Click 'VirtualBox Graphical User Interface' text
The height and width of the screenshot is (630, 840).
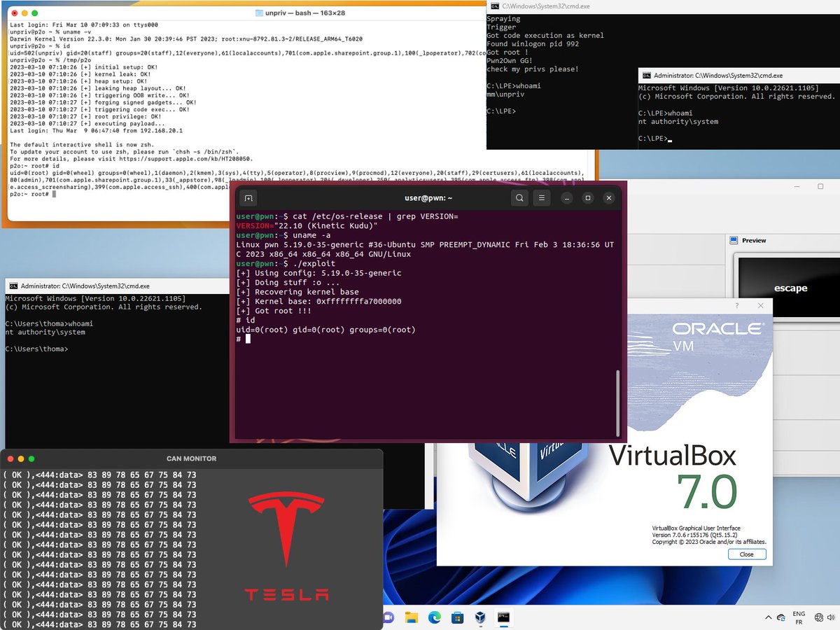[696, 528]
